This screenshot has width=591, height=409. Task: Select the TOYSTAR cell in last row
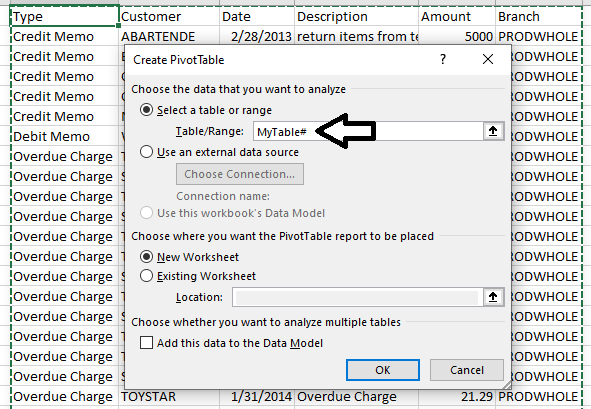point(169,397)
